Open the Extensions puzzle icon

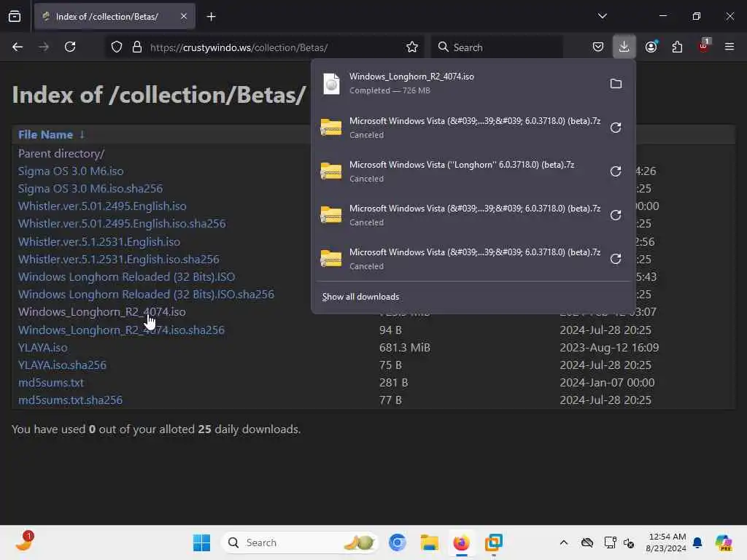(x=677, y=47)
